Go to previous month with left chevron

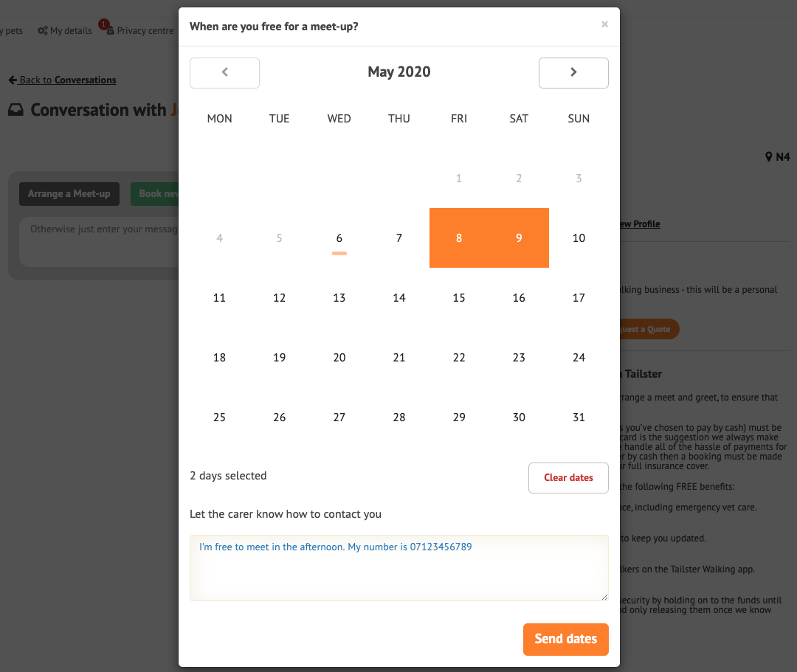pos(224,72)
